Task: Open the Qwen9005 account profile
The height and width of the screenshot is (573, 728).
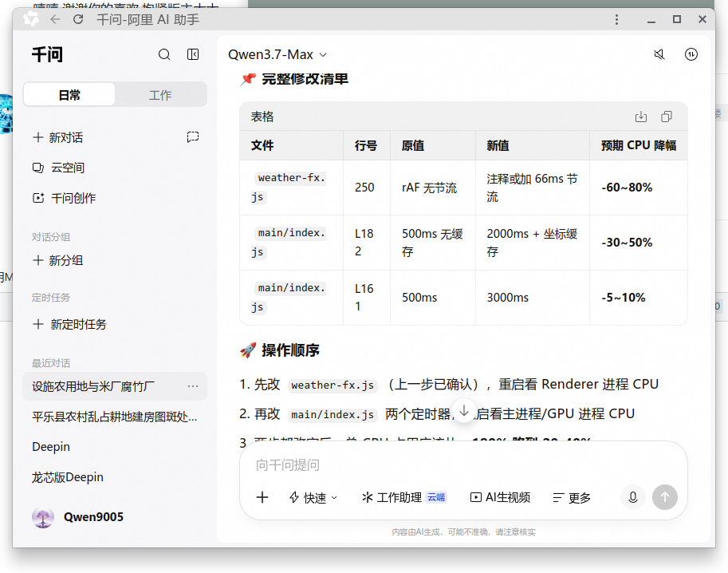Action: pos(77,517)
